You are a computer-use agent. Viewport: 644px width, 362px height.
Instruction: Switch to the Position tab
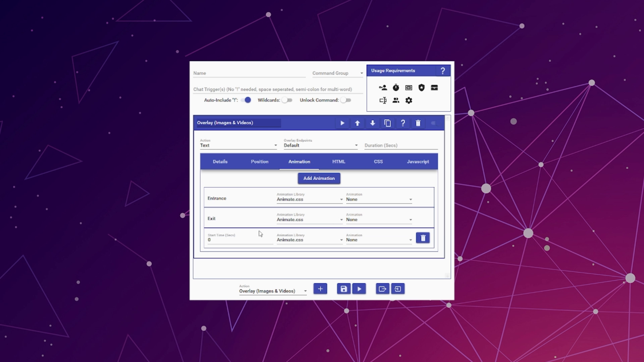(260, 162)
